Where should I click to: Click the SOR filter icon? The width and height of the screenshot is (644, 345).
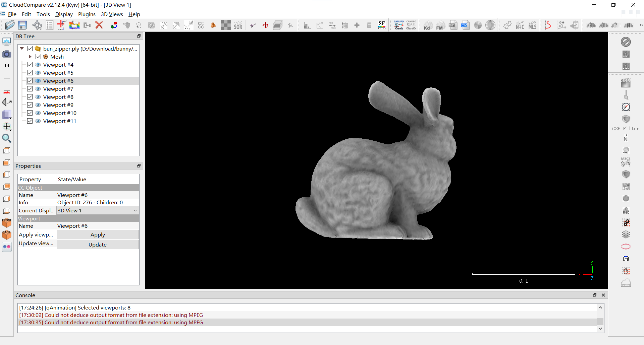pos(238,26)
